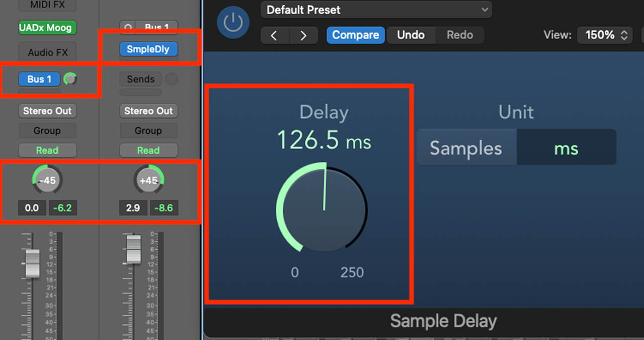This screenshot has height=340, width=644.
Task: Toggle the Sample Delay plugin power button
Action: tap(232, 23)
